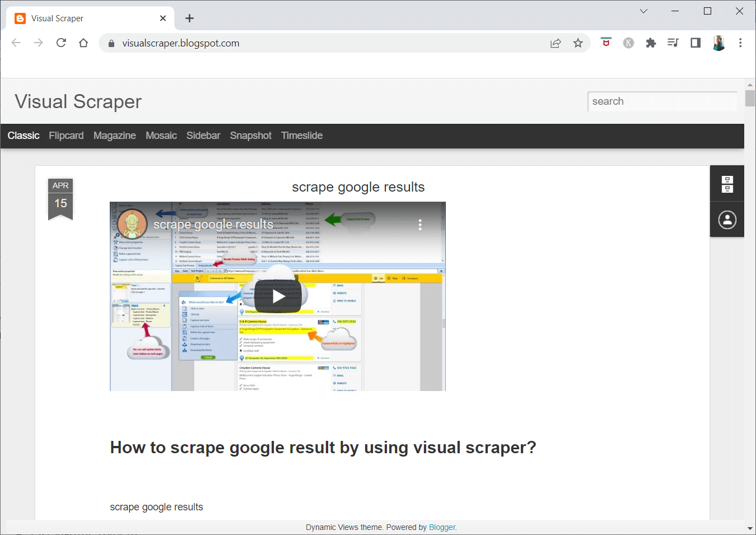Image resolution: width=756 pixels, height=535 pixels.
Task: Open the author profile gadget icon
Action: (727, 220)
